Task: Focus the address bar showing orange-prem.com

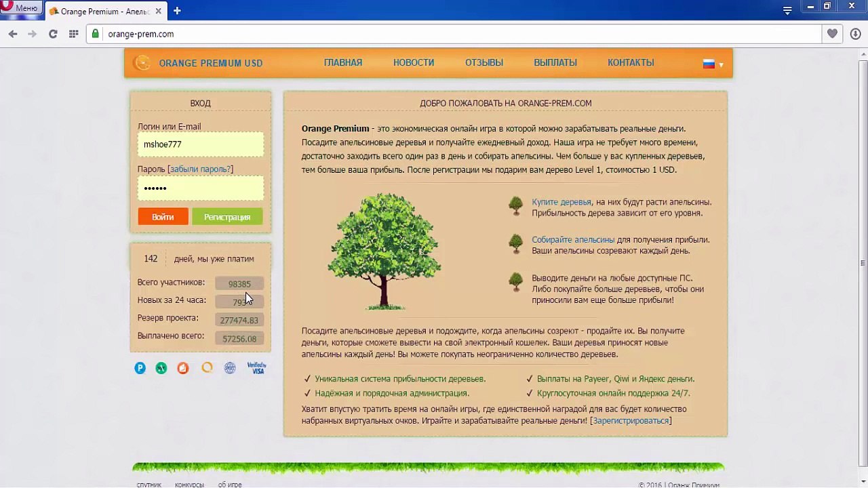Action: [x=454, y=34]
